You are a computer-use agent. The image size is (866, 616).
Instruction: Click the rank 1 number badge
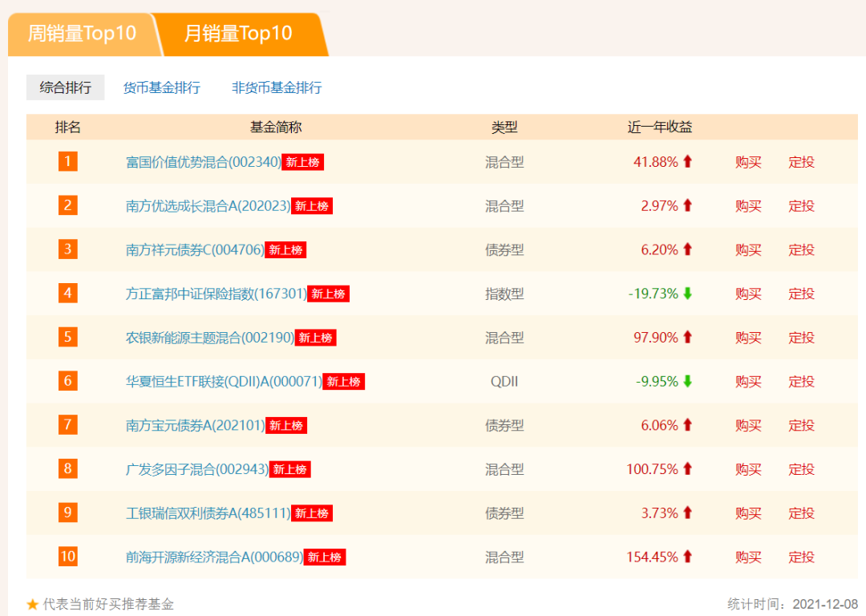pyautogui.click(x=67, y=161)
